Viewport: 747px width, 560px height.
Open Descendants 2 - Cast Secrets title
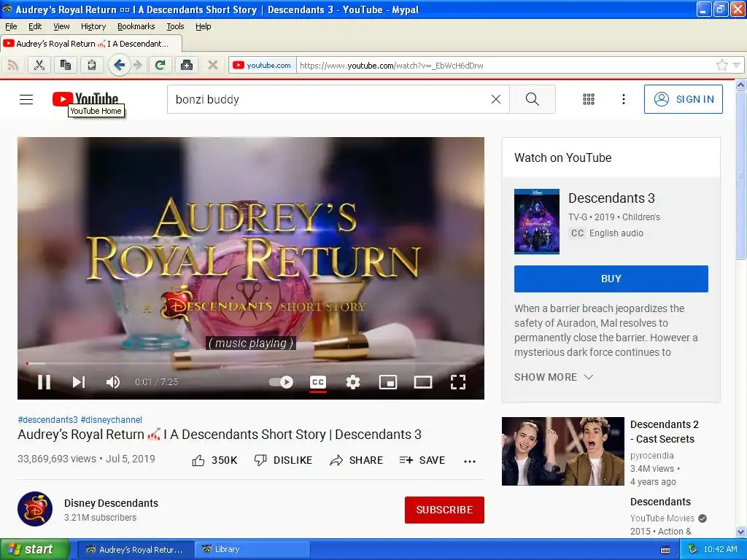pyautogui.click(x=664, y=432)
